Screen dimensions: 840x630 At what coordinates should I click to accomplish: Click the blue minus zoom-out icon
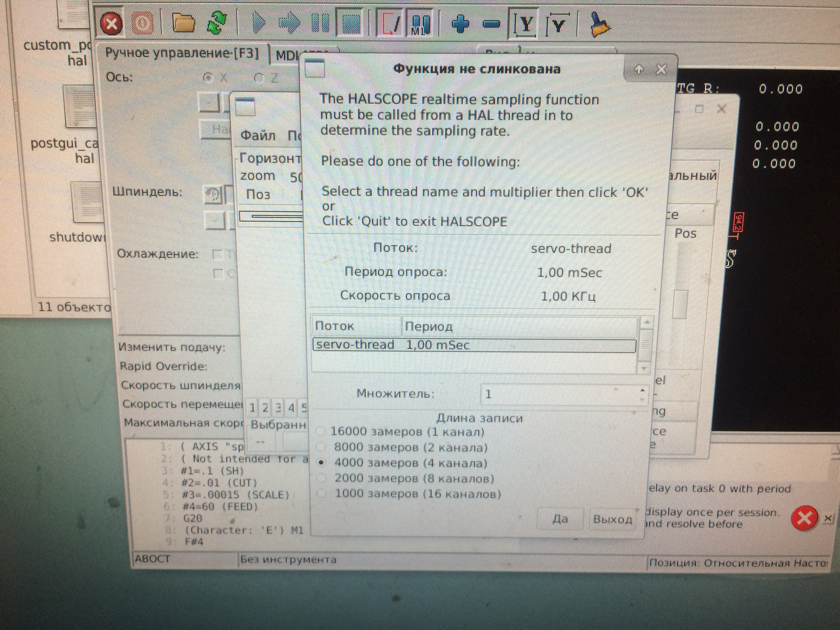pyautogui.click(x=492, y=24)
